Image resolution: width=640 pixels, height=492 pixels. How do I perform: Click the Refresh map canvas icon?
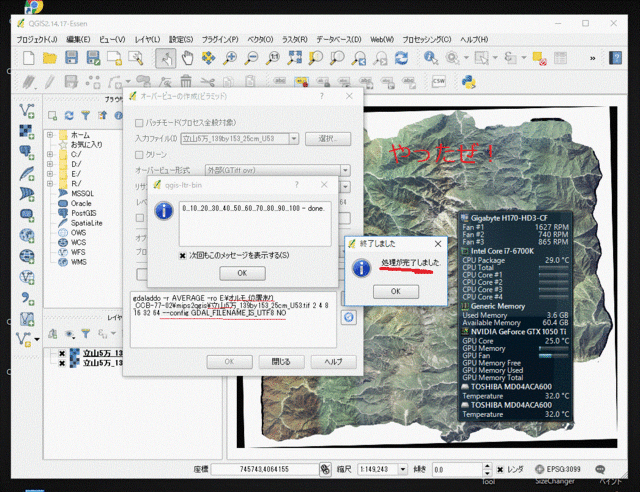click(x=401, y=58)
